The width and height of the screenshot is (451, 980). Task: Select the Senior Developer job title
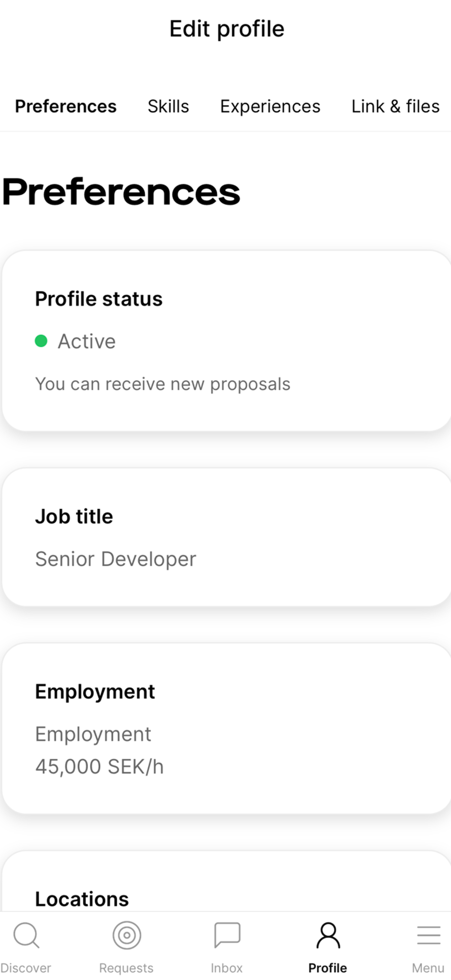(115, 559)
